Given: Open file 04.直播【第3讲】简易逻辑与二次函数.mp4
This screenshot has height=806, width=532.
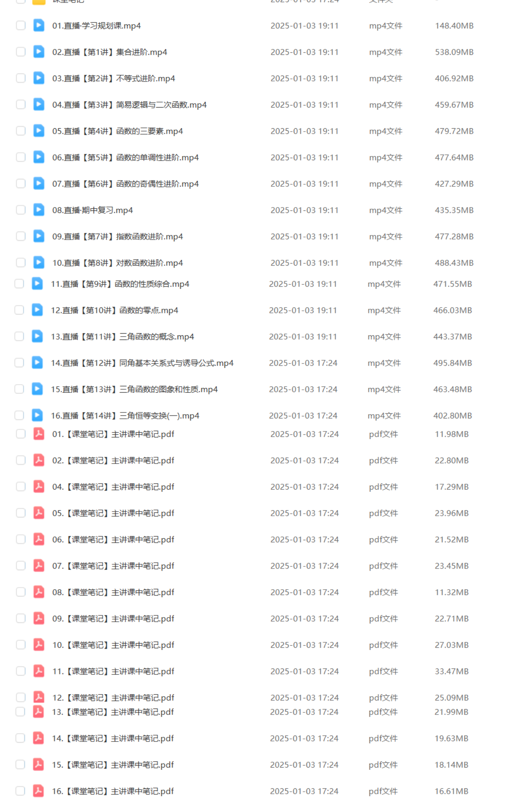Looking at the screenshot, I should tap(129, 105).
